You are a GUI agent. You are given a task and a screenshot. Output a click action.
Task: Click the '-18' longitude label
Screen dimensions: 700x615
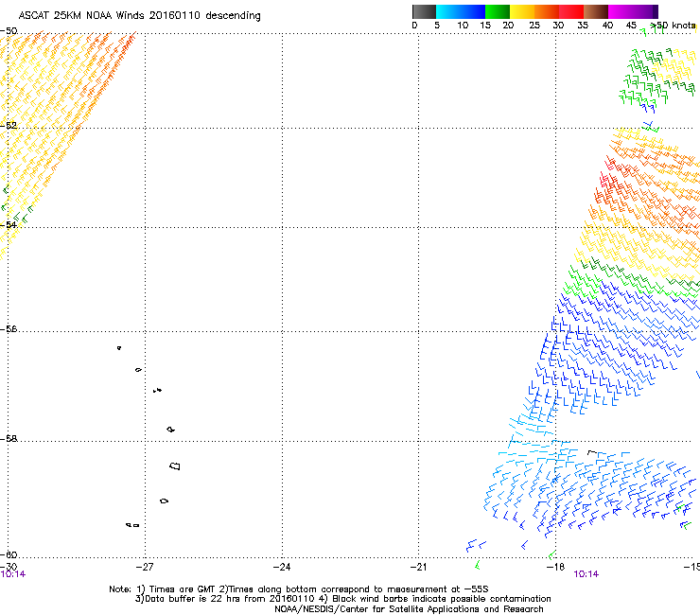tap(555, 567)
